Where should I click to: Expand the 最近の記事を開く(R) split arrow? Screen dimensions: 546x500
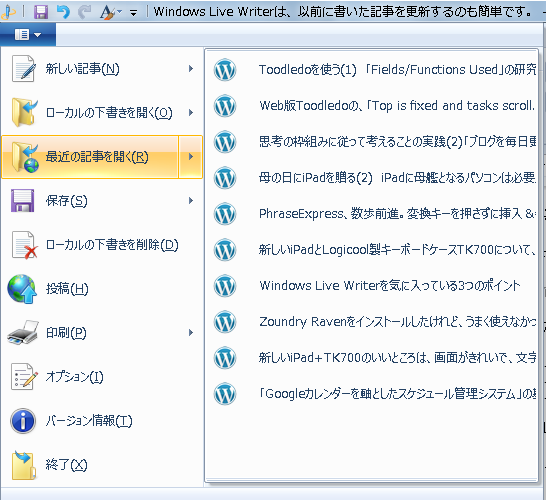[190, 157]
